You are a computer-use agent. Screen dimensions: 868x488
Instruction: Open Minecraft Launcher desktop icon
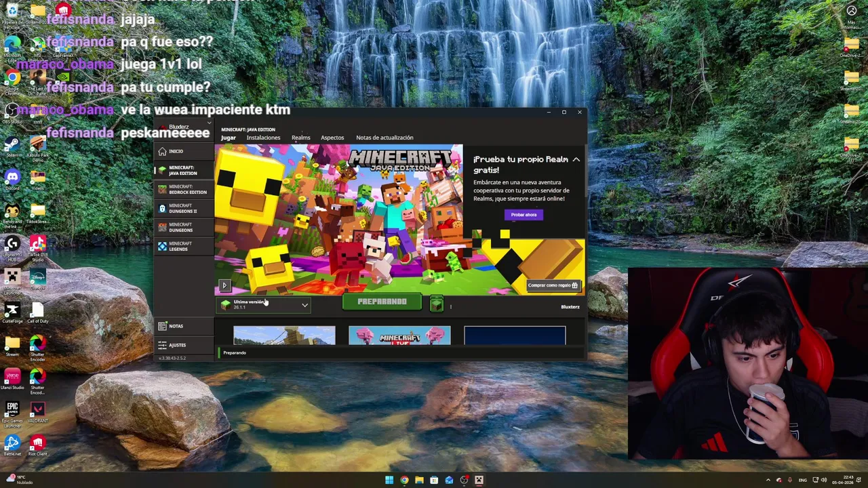(x=12, y=280)
